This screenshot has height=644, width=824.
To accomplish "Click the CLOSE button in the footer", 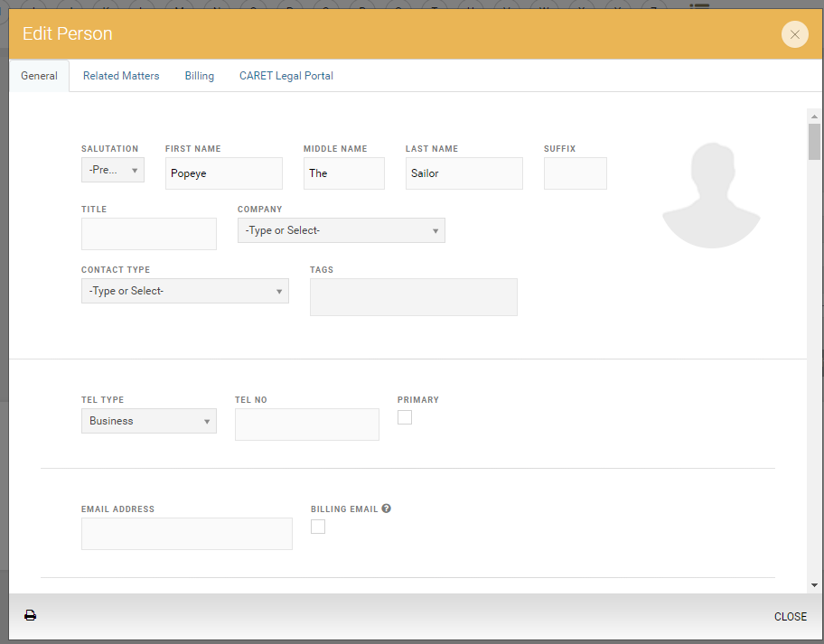I will [791, 616].
